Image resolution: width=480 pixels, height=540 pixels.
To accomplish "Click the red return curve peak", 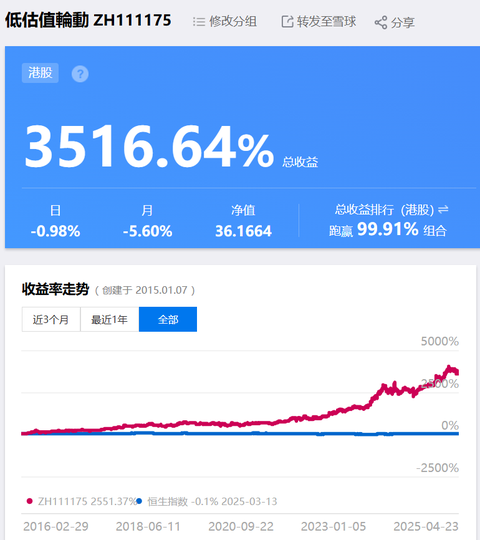I will 449,367.
